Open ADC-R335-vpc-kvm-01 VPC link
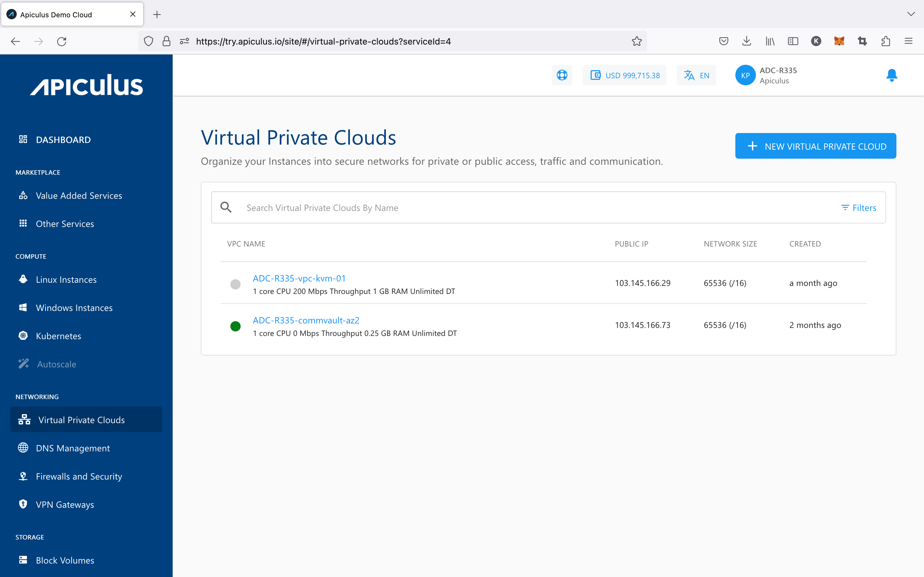This screenshot has height=577, width=924. (x=299, y=278)
